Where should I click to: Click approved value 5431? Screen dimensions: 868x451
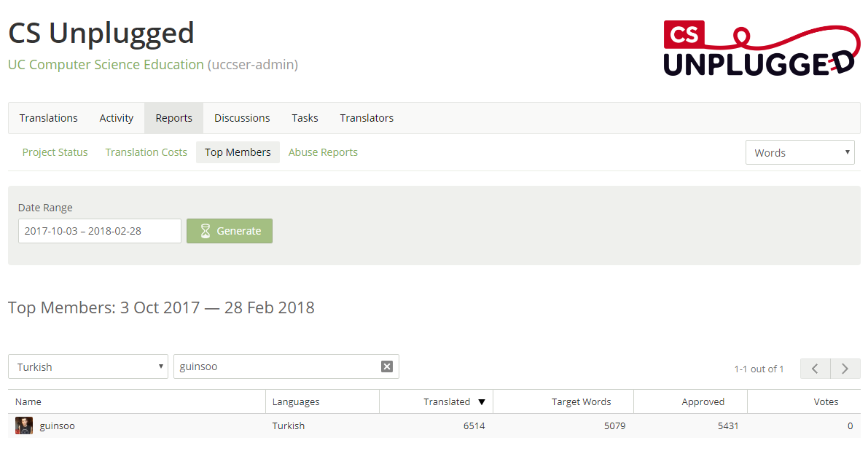(728, 425)
